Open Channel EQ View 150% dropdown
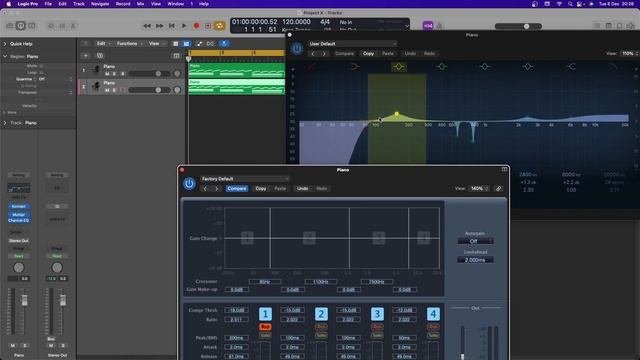The height and width of the screenshot is (360, 640). 630,53
